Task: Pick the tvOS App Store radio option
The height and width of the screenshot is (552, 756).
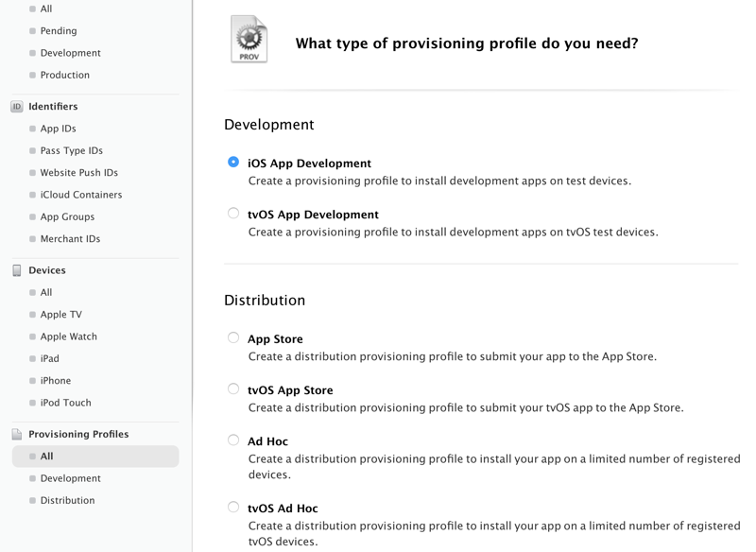Action: pyautogui.click(x=233, y=388)
